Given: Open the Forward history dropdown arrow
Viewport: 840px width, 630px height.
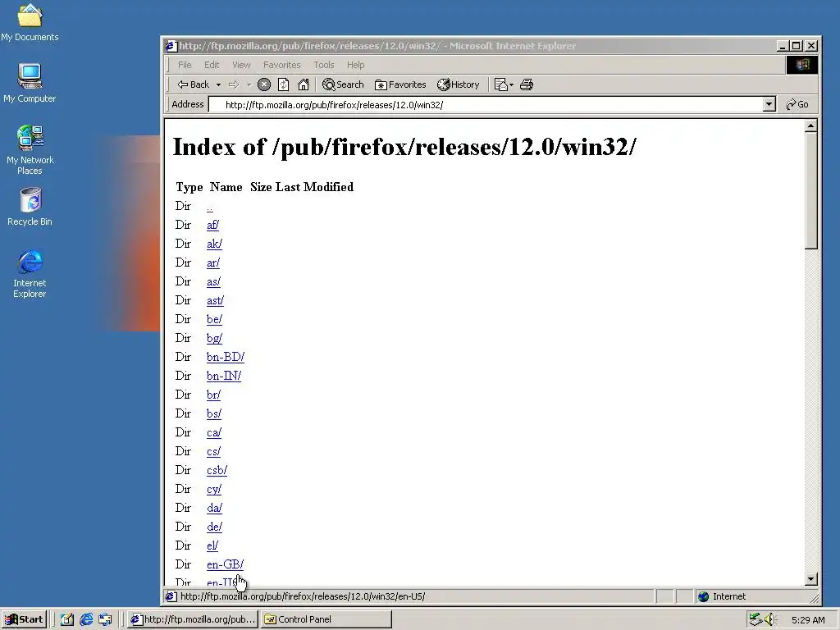Looking at the screenshot, I should 249,84.
